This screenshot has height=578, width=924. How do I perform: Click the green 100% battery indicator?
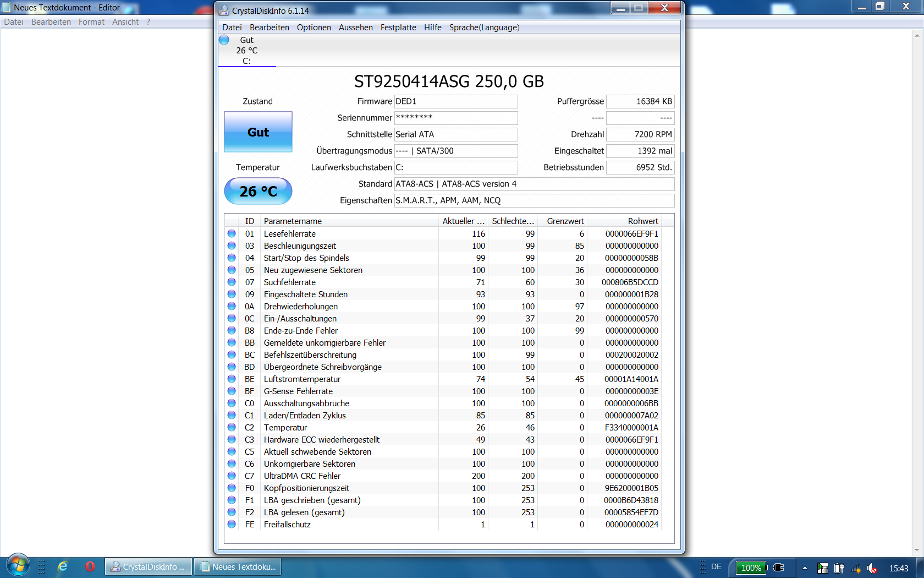pos(751,568)
